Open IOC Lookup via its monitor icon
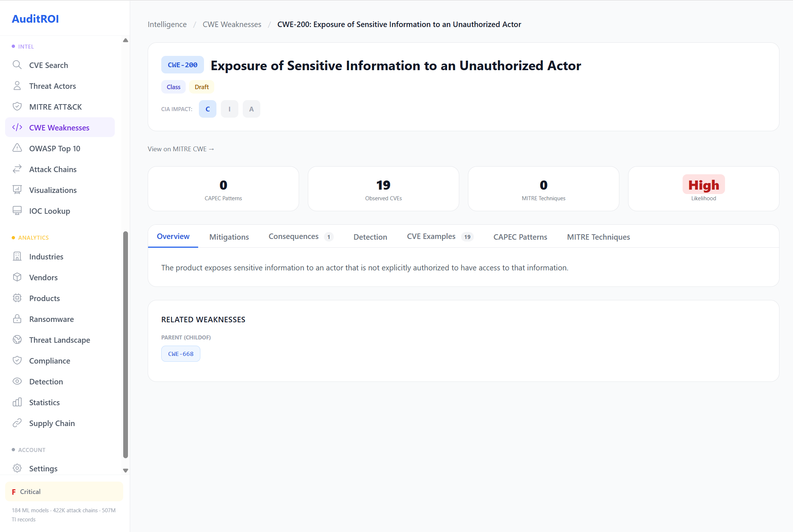 tap(17, 210)
